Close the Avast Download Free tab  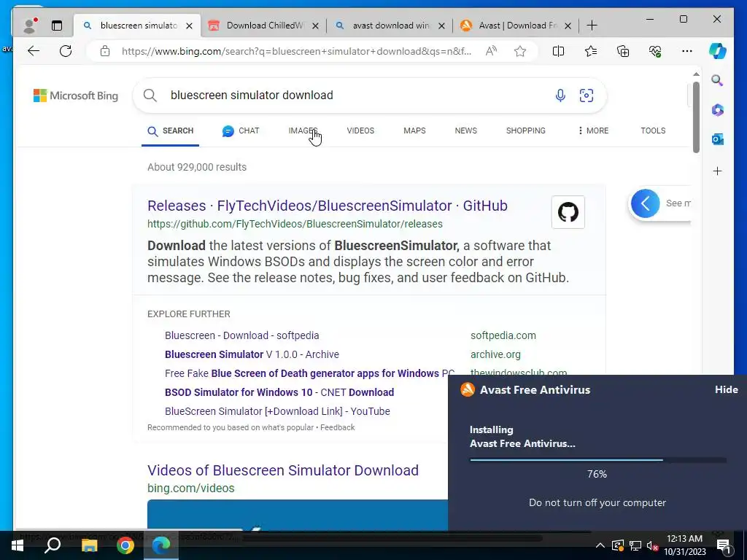tap(568, 26)
